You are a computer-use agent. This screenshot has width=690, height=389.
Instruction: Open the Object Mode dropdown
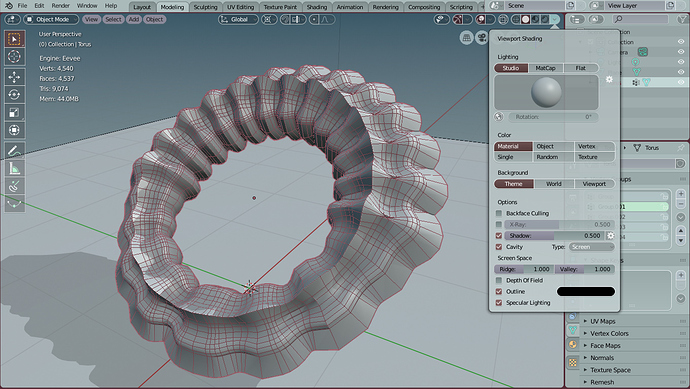[x=51, y=19]
